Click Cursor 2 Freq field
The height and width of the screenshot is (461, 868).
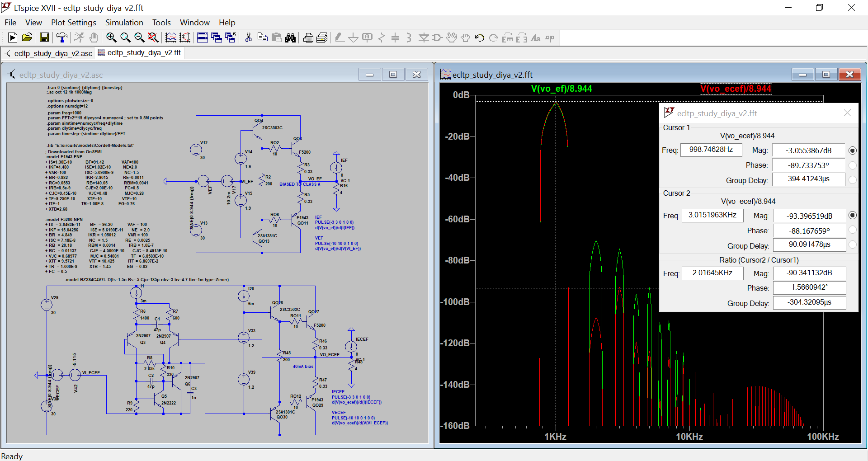pyautogui.click(x=712, y=215)
